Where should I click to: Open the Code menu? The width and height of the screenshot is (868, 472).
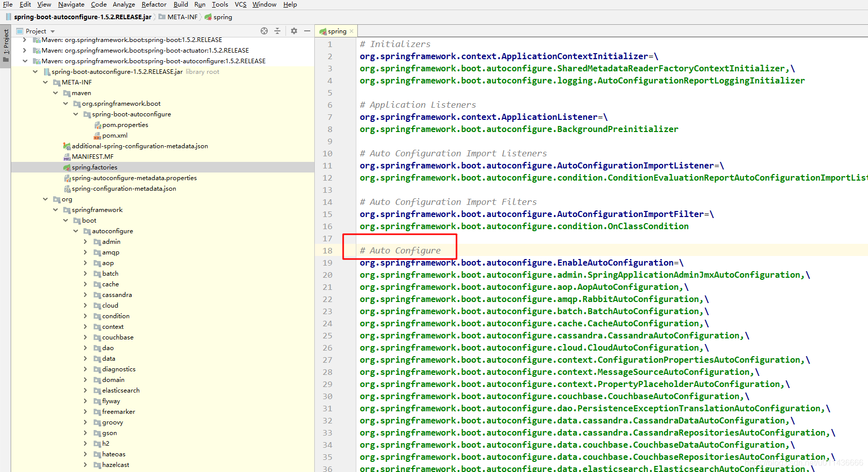coord(99,5)
